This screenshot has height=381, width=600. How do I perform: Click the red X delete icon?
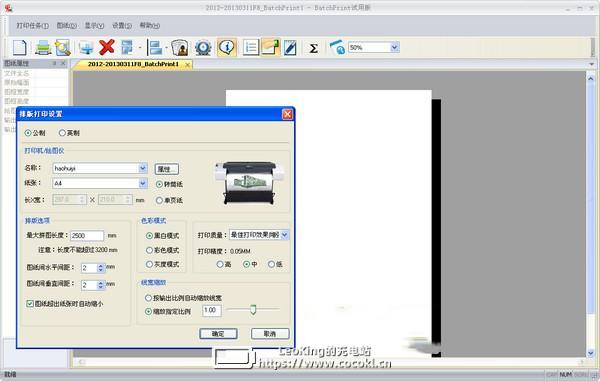[x=107, y=47]
